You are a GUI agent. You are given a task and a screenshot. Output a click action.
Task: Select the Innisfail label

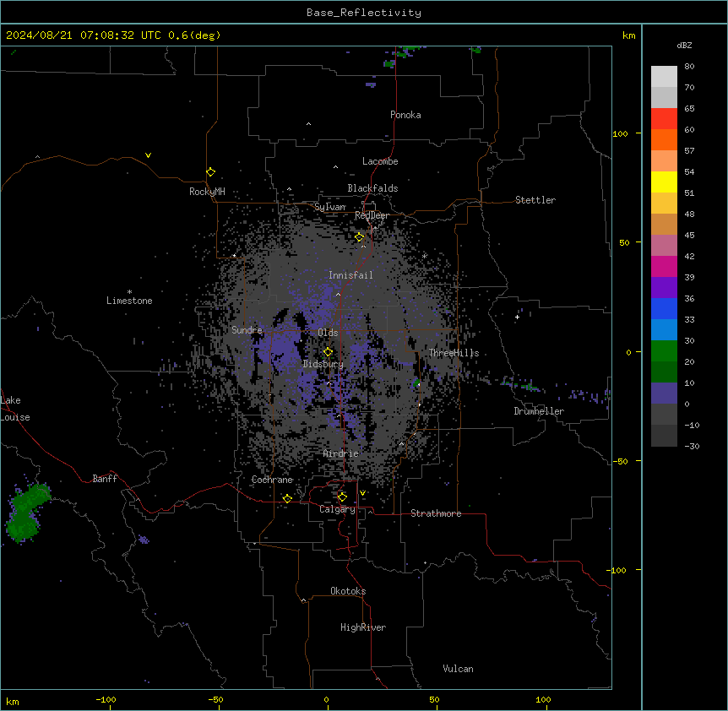350,275
